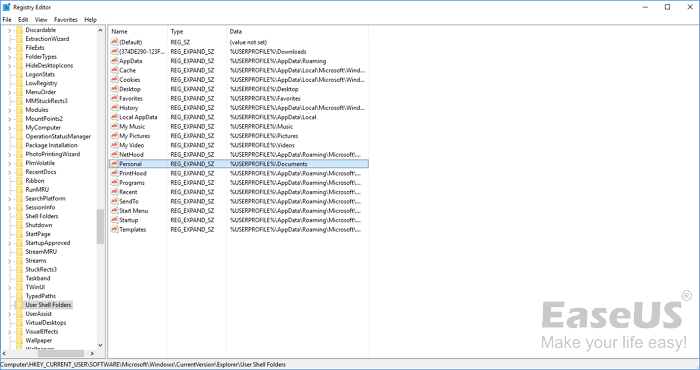
Task: Click the icon beside My Pictures value
Action: coord(114,136)
